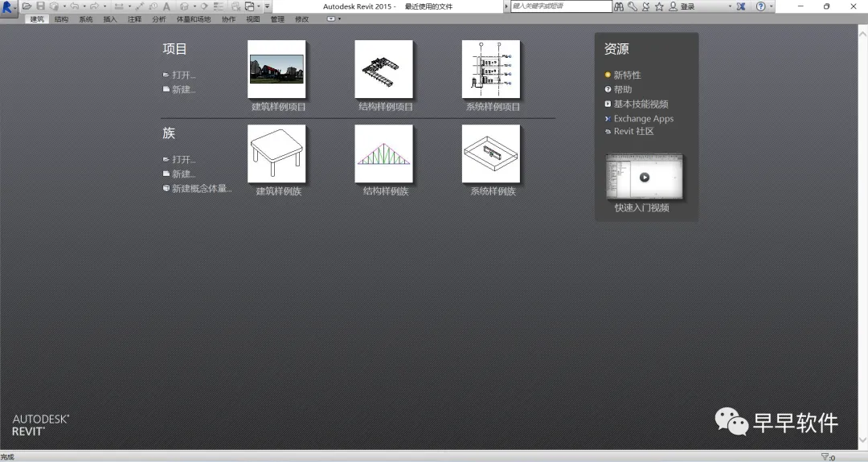Viewport: 868px width, 462px height.
Task: Click the Text 'A' tool icon
Action: [166, 6]
